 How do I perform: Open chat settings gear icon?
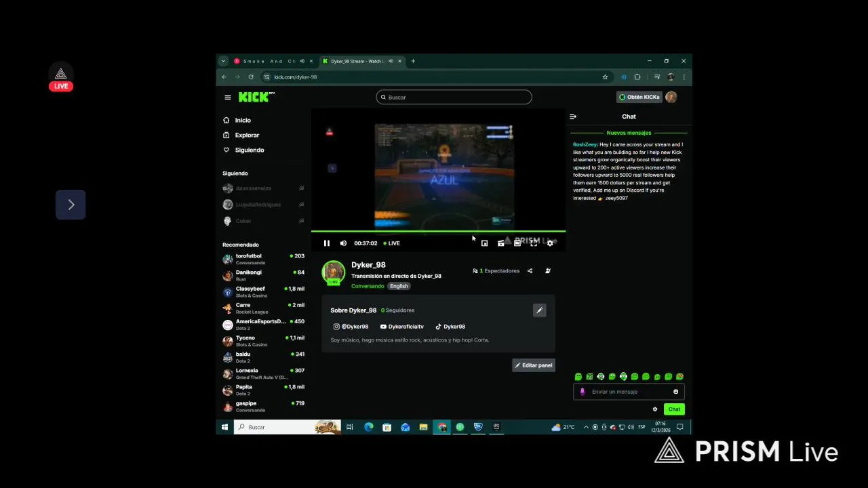point(655,409)
